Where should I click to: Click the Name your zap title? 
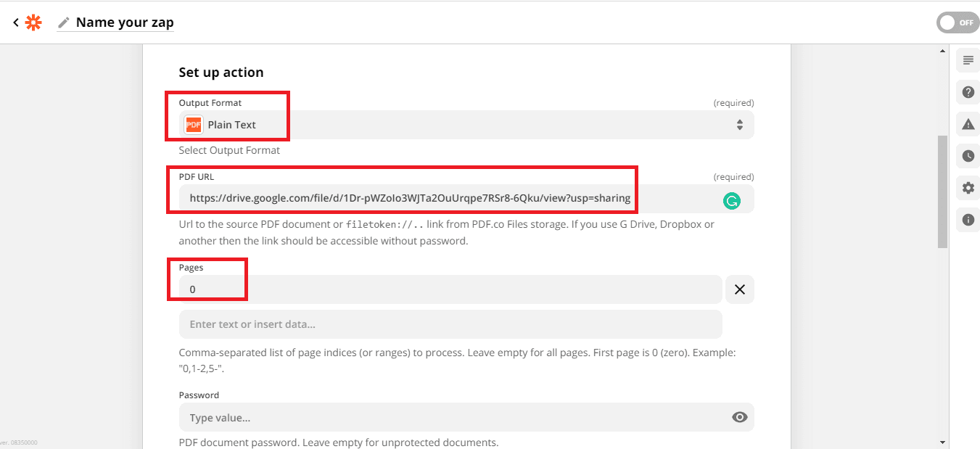coord(125,22)
